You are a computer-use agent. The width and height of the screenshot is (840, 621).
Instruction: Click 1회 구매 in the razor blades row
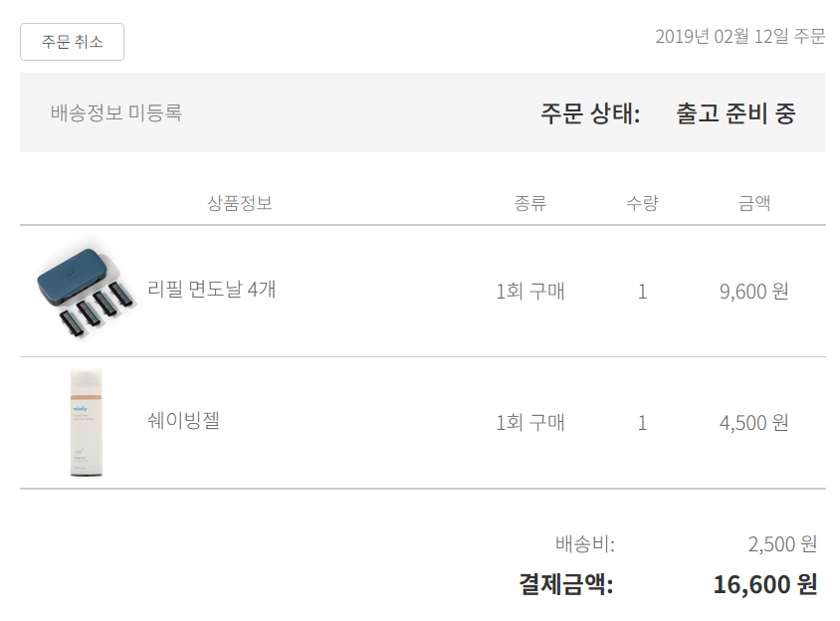click(x=530, y=292)
